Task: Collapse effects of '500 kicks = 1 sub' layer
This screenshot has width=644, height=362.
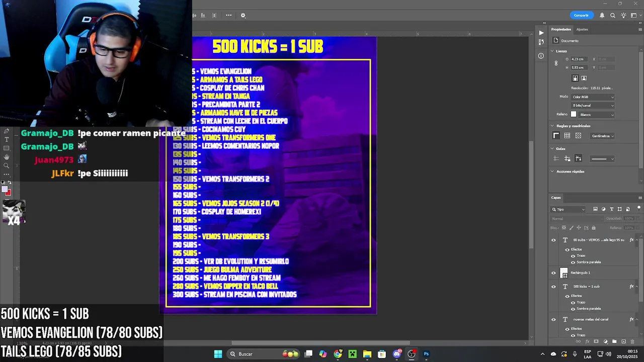Action: tap(638, 287)
